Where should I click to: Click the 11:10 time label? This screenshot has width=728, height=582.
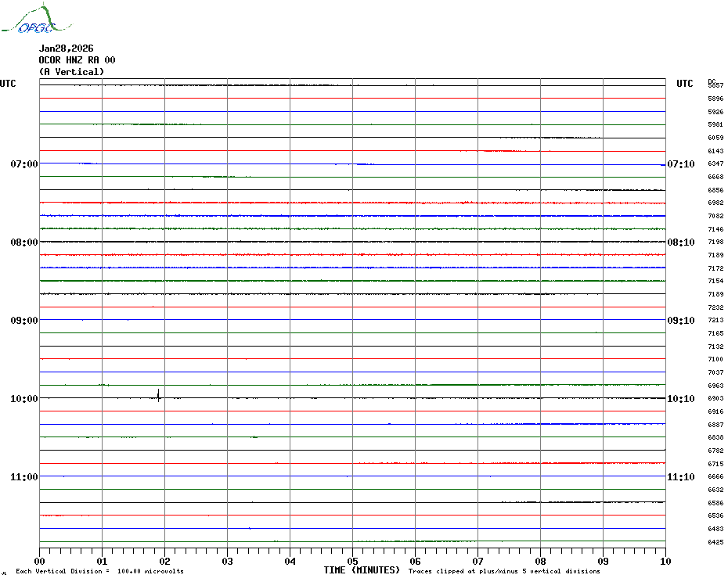pyautogui.click(x=681, y=476)
